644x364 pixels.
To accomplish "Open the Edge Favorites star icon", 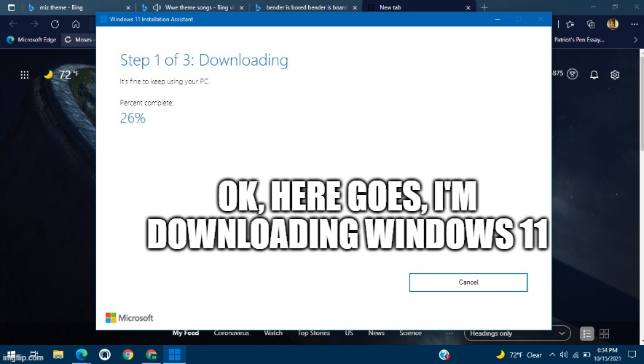I will (x=570, y=24).
